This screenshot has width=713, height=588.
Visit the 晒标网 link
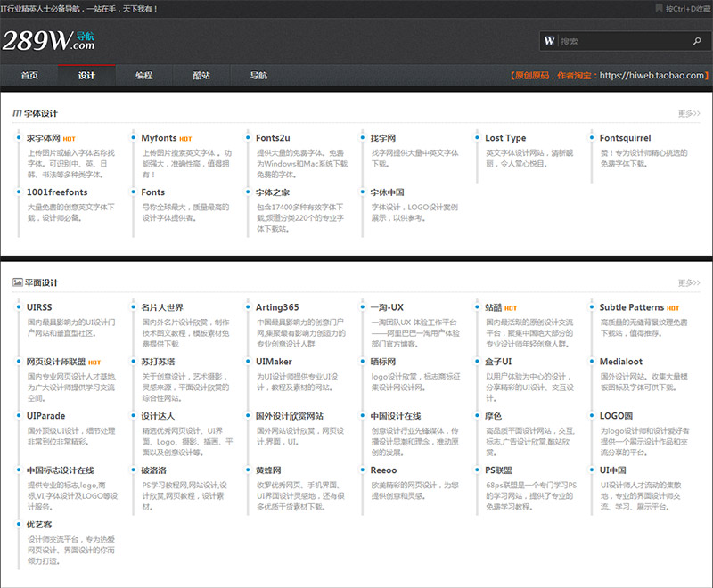point(383,362)
